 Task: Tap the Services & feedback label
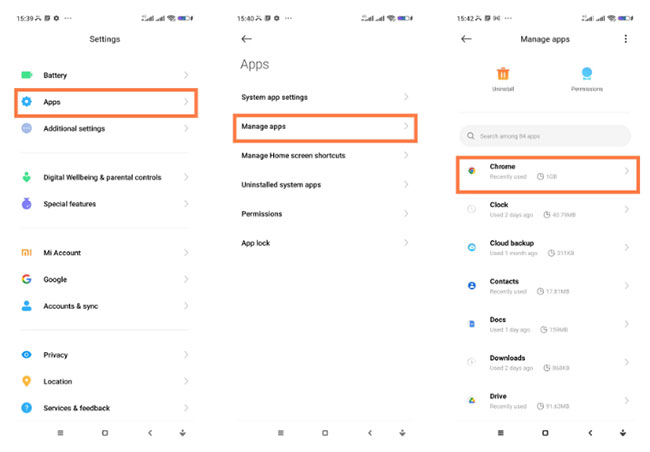click(x=77, y=408)
